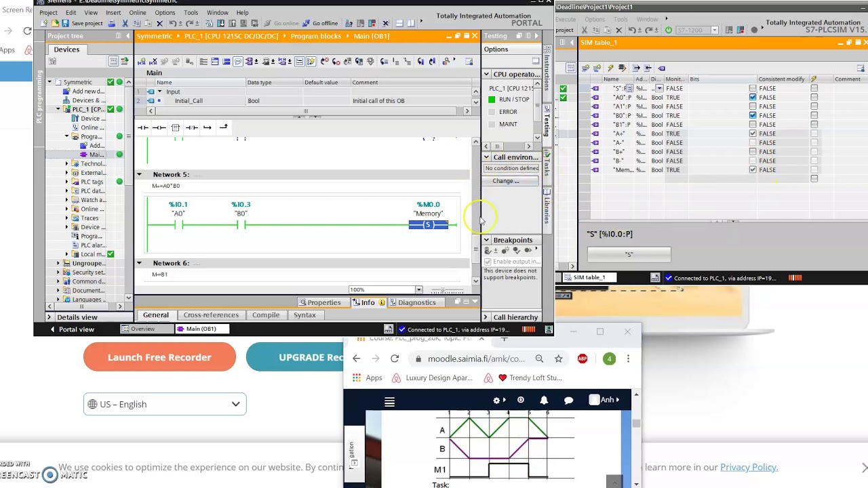The width and height of the screenshot is (868, 488).
Task: Open the editor zoom level dropdown
Action: pos(418,290)
